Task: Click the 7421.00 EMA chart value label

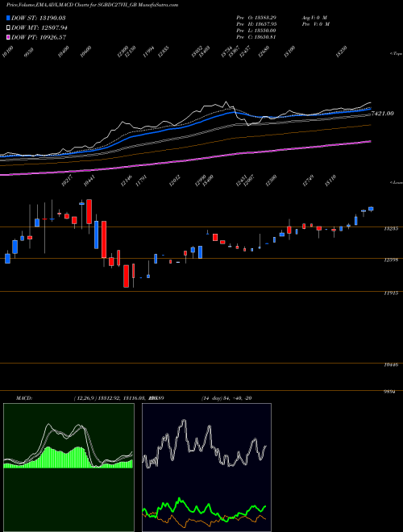Action: coord(383,114)
